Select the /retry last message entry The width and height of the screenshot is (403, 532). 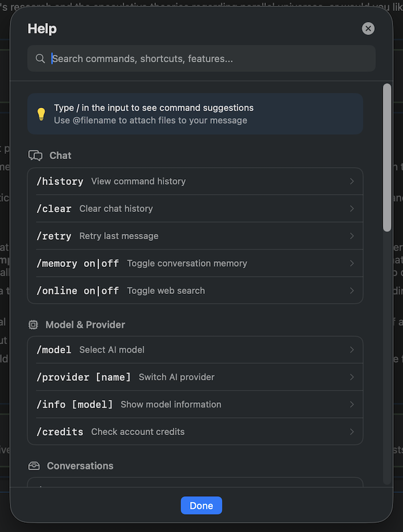click(195, 236)
